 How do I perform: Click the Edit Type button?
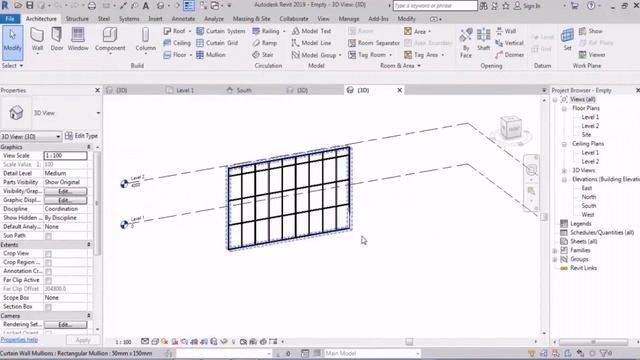(81, 136)
